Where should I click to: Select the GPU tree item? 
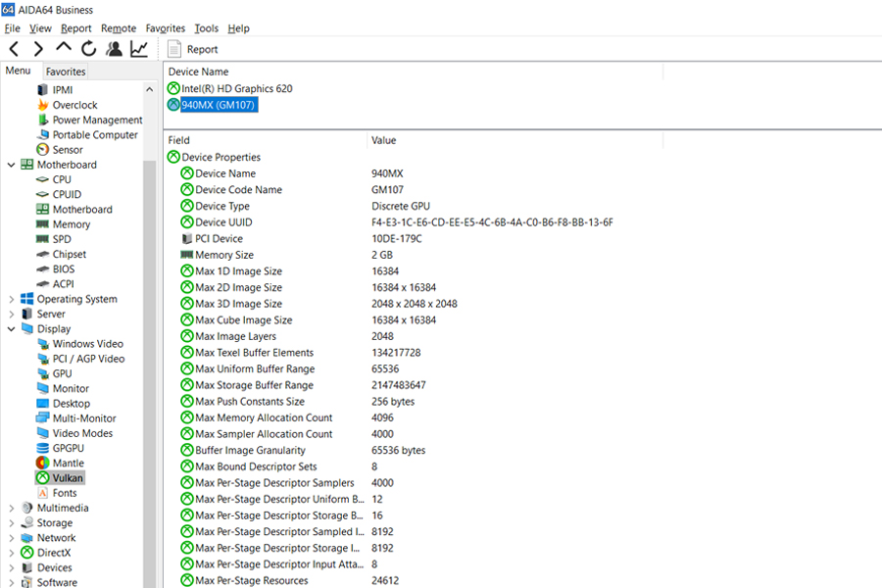62,373
